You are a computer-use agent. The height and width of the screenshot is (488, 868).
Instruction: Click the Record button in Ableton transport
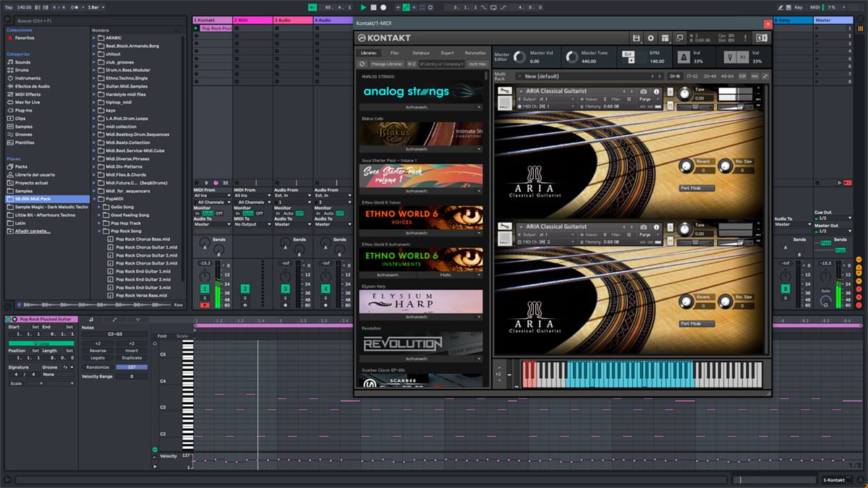[x=384, y=7]
